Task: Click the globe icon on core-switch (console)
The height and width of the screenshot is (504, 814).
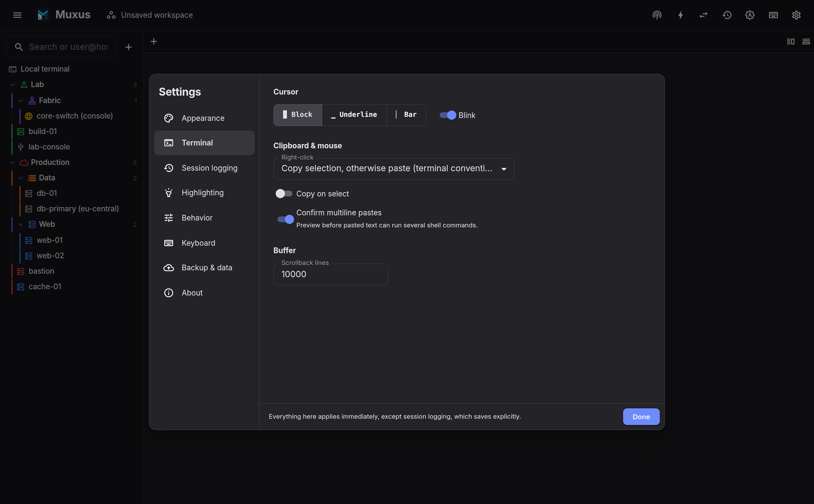Action: pos(29,116)
